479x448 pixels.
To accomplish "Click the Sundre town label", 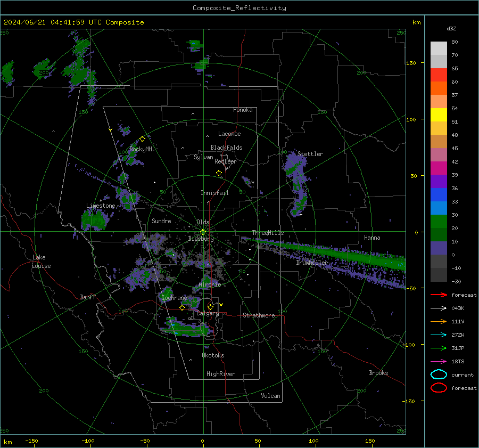I will click(x=161, y=221).
